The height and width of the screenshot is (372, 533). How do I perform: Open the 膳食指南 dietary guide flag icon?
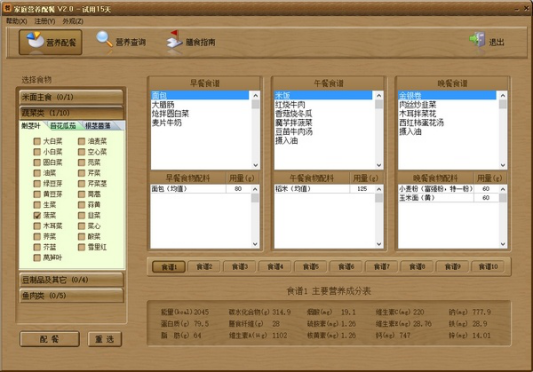[x=191, y=42]
